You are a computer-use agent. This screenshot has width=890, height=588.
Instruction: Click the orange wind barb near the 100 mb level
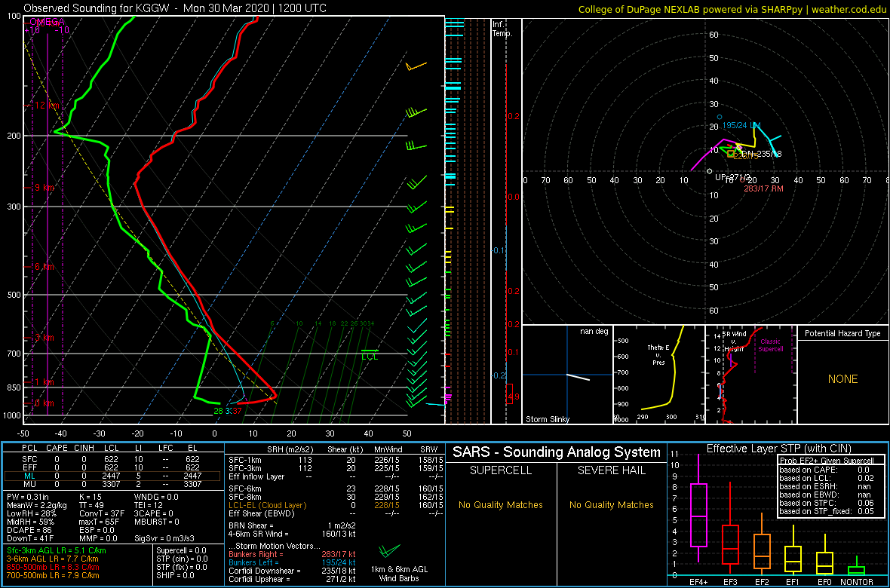click(416, 67)
